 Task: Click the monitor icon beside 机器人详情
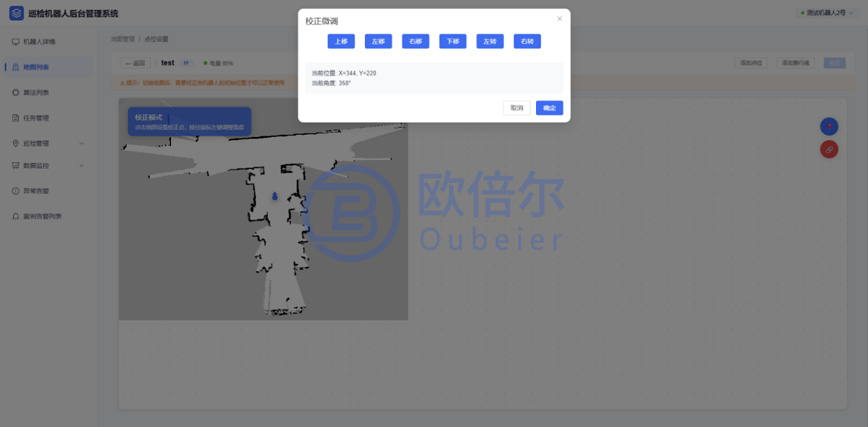16,42
